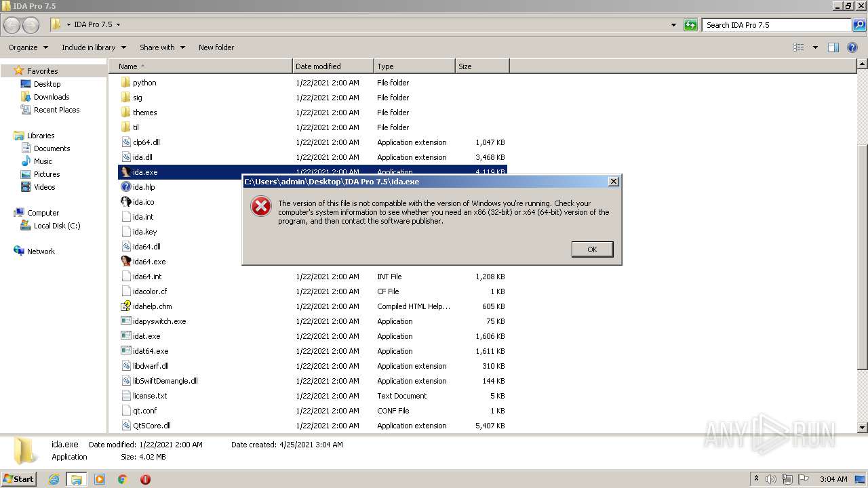
Task: Change view using the views icon
Action: [x=799, y=47]
